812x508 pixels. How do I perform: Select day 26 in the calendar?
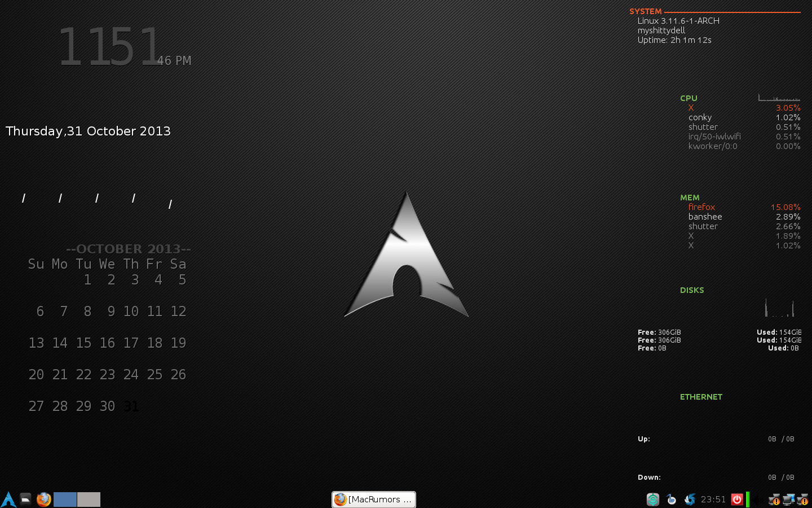point(178,374)
